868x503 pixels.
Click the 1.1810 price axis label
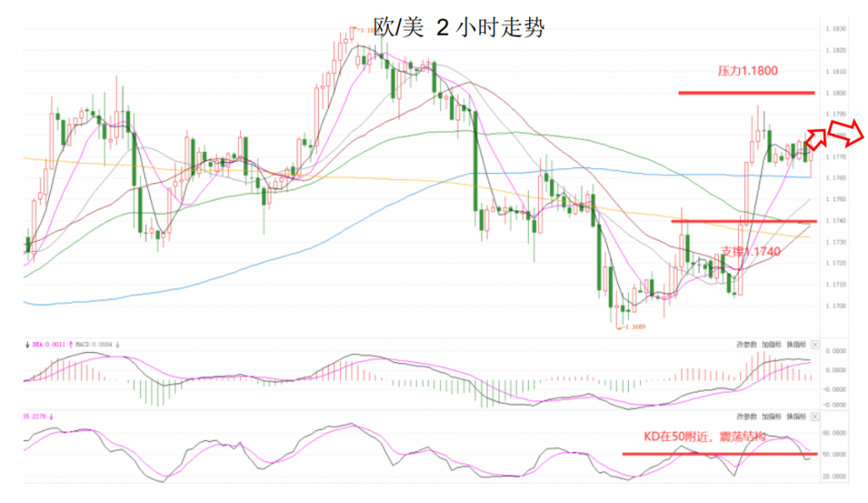(x=835, y=72)
